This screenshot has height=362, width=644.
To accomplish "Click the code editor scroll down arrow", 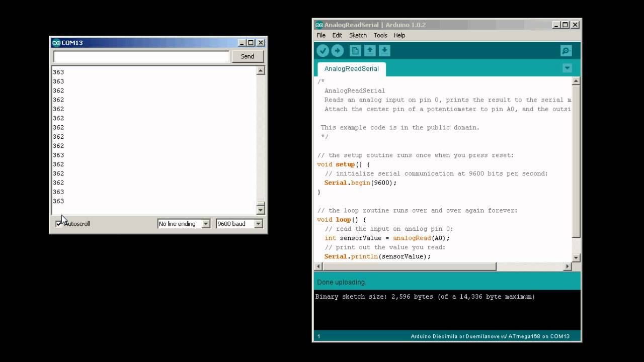I will click(x=576, y=258).
